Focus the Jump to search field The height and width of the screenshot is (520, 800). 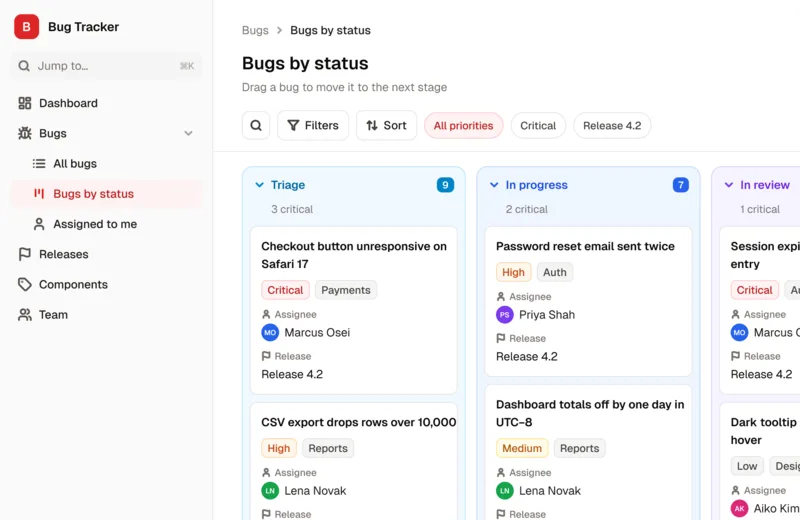(106, 66)
